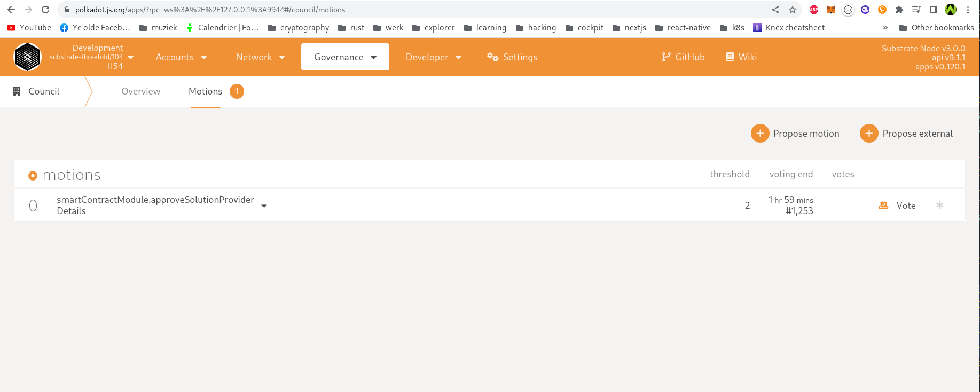The image size is (980, 392).
Task: Reload the page with browser refresh button
Action: pos(45,10)
